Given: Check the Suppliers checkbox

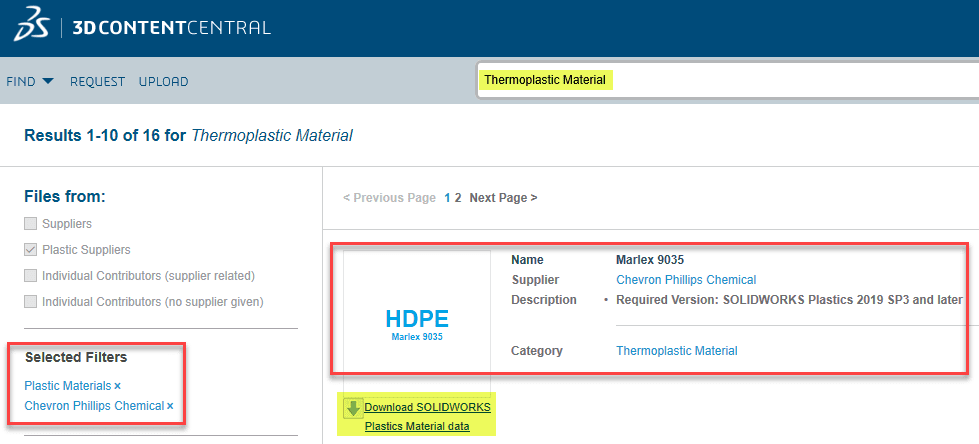Looking at the screenshot, I should click(x=30, y=223).
